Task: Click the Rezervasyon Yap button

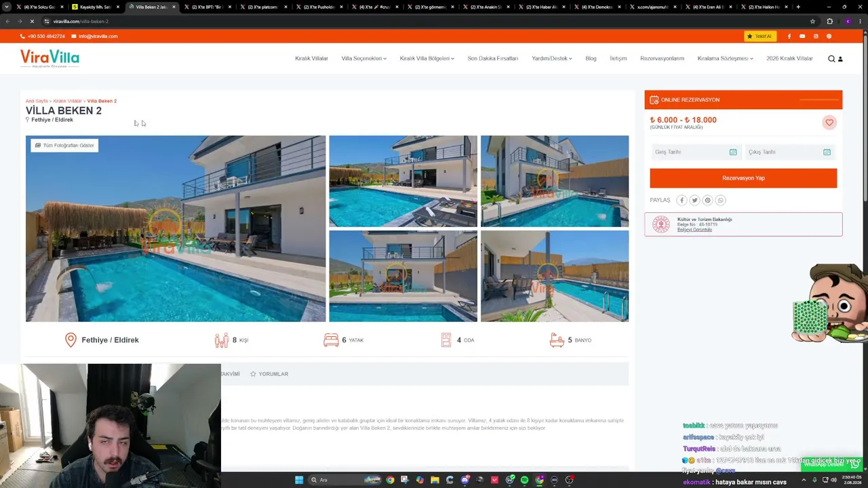Action: click(743, 178)
